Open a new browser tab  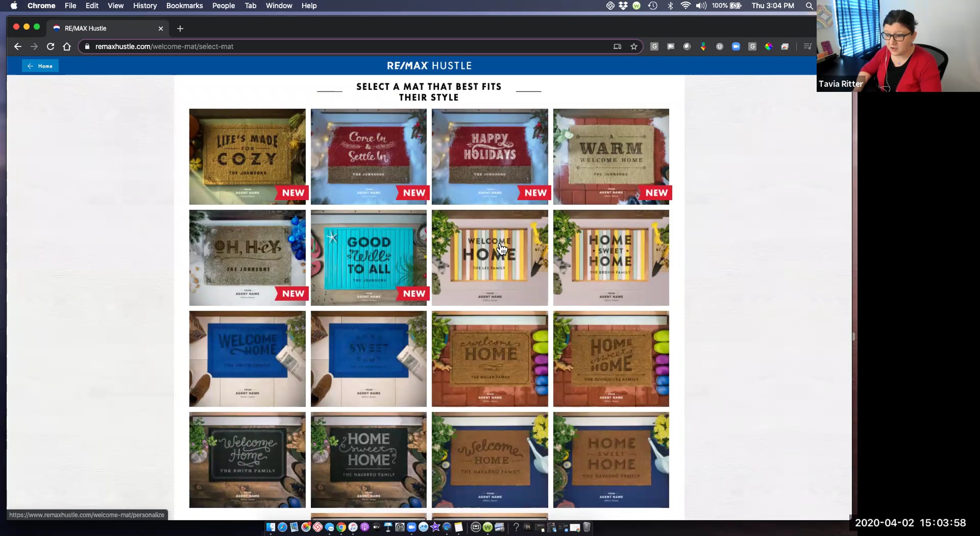coord(180,29)
